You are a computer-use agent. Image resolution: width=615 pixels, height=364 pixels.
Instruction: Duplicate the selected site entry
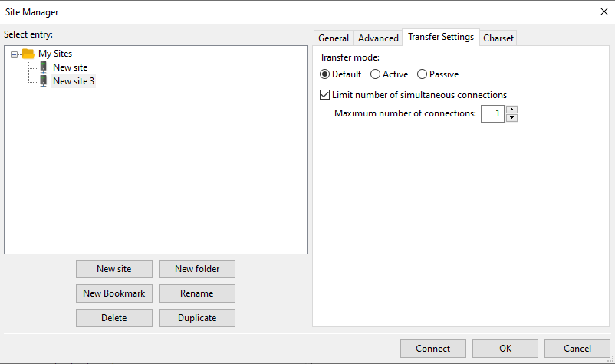[197, 318]
